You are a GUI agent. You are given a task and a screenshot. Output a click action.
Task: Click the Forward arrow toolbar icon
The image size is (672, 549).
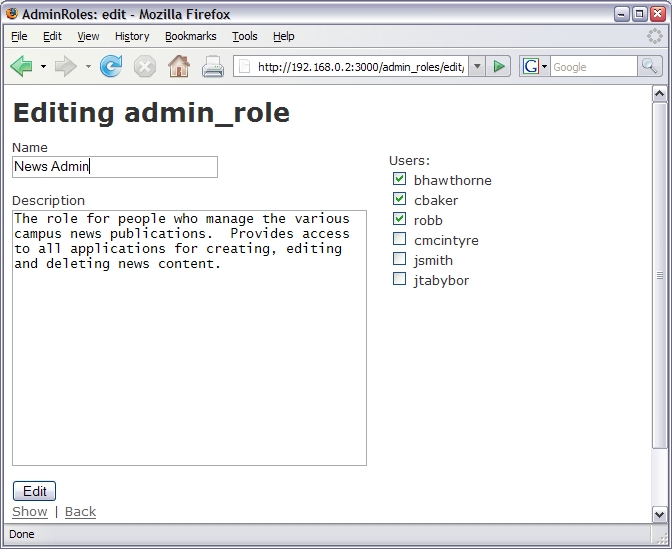pyautogui.click(x=66, y=67)
